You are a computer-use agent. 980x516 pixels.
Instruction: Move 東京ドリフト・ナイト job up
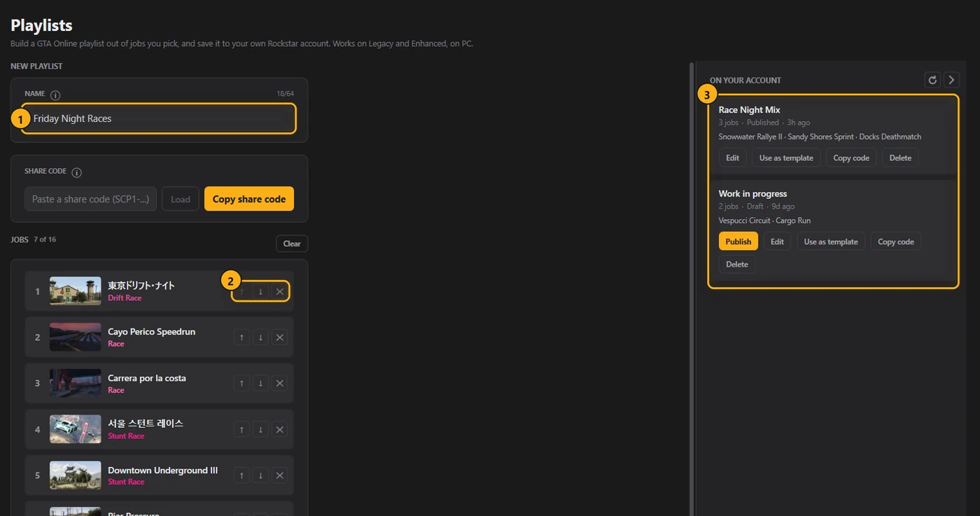(241, 291)
